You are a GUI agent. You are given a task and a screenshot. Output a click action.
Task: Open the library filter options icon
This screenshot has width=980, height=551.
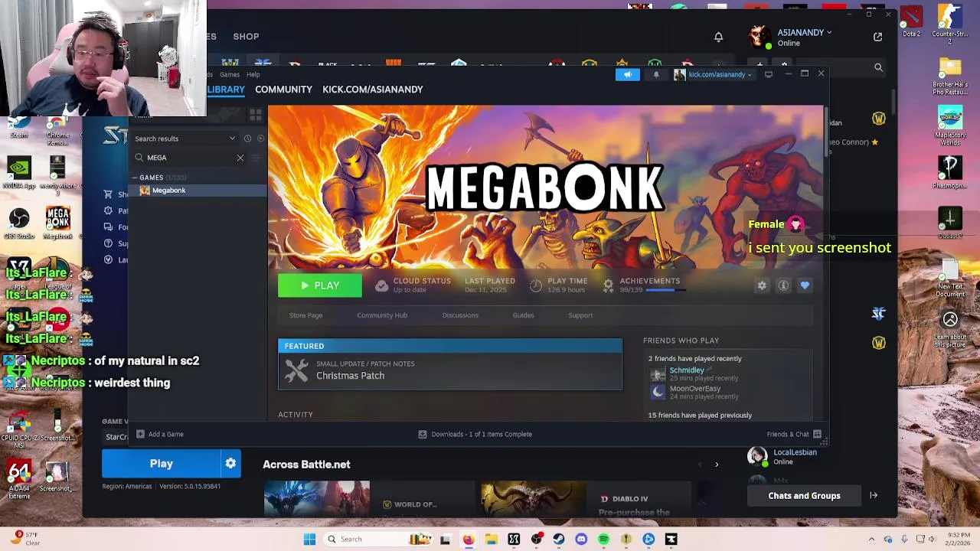[256, 158]
